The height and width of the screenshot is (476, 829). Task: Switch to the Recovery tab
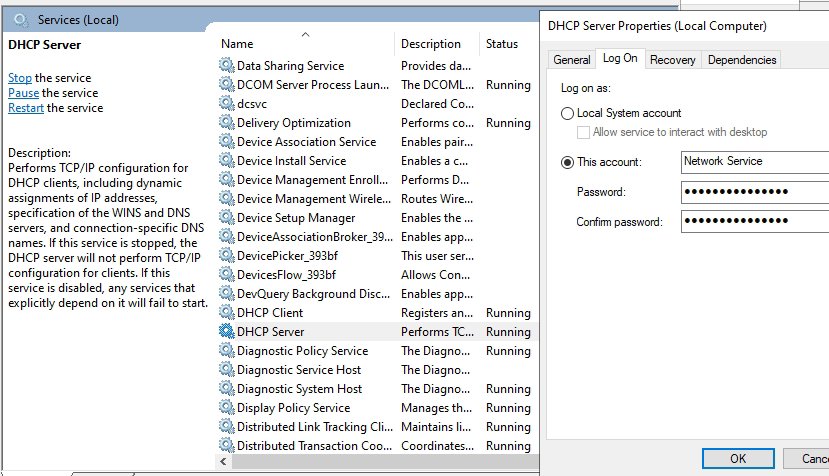pyautogui.click(x=672, y=60)
